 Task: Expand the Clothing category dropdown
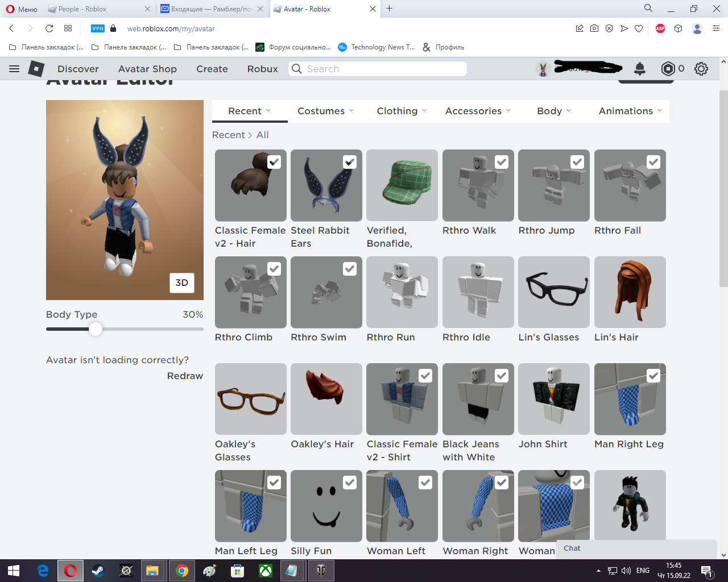(x=402, y=111)
